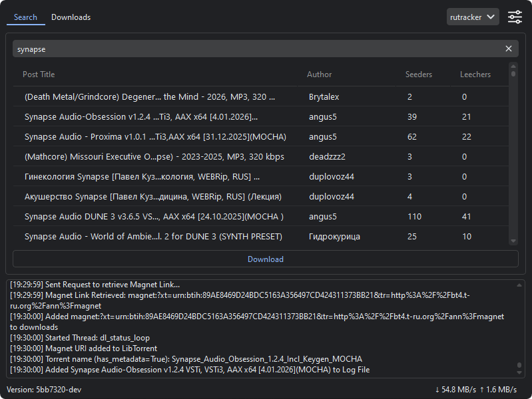Sort results by the Seeders column header
The width and height of the screenshot is (532, 399).
pyautogui.click(x=419, y=74)
